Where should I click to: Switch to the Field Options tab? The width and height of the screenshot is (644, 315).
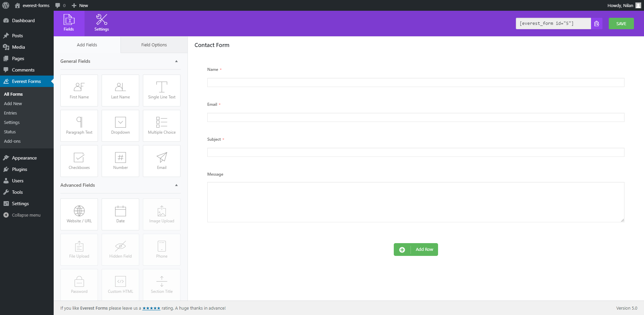[154, 45]
